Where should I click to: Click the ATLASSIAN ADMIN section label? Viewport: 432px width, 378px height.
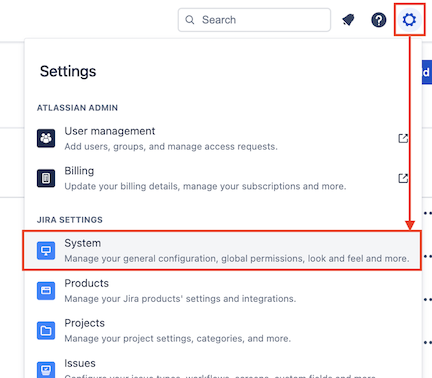(77, 108)
